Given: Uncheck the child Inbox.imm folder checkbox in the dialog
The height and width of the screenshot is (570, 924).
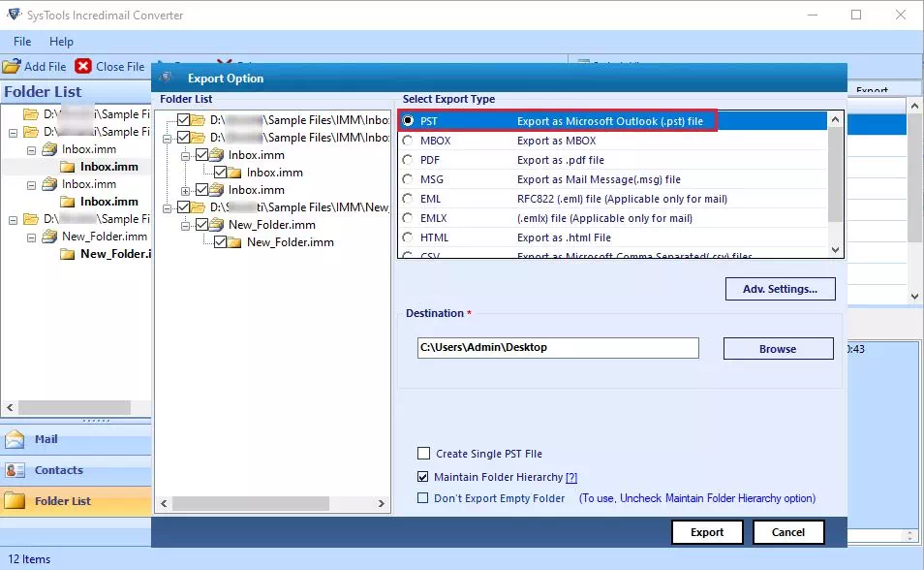Looking at the screenshot, I should (220, 173).
